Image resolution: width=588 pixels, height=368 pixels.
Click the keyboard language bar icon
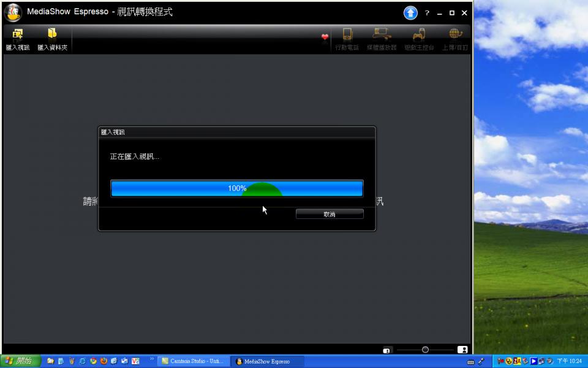tap(470, 362)
